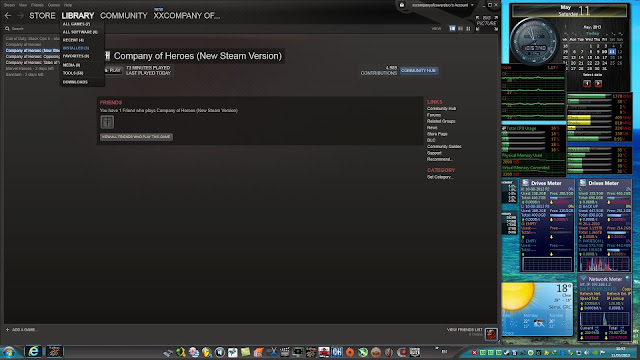Click ADD A GAME...
Viewport: 640px width, 360px height.
(21, 329)
